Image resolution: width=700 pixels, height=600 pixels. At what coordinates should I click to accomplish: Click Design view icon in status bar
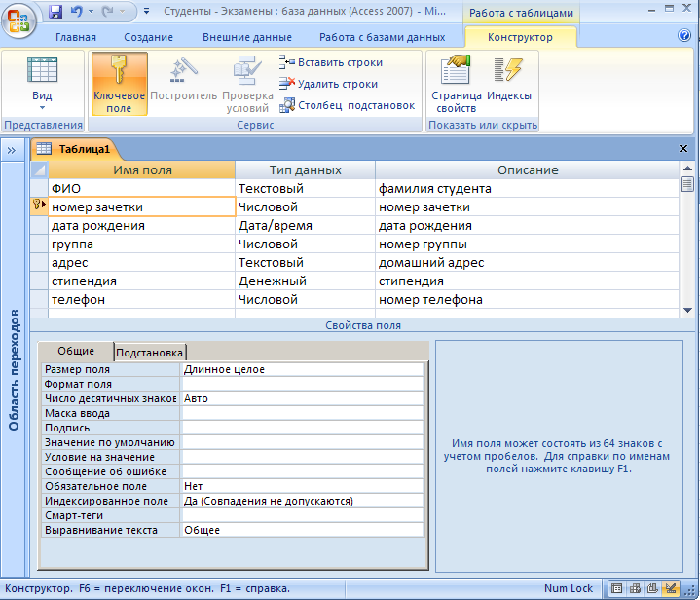click(671, 588)
